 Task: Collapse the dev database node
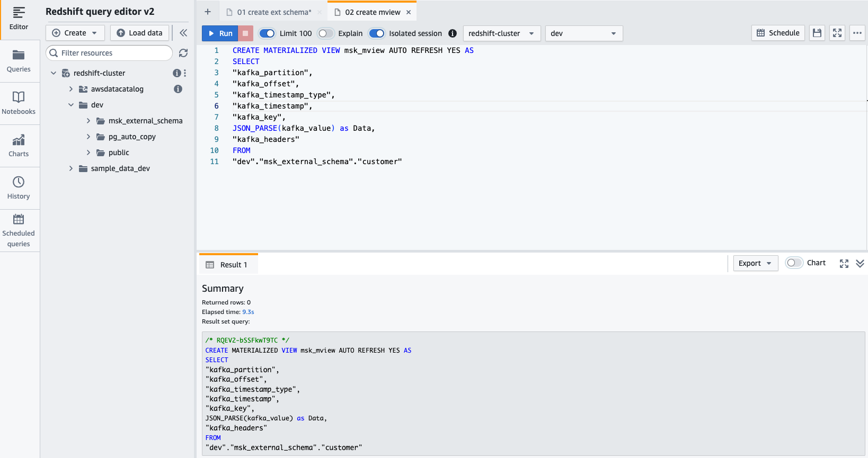(x=71, y=105)
